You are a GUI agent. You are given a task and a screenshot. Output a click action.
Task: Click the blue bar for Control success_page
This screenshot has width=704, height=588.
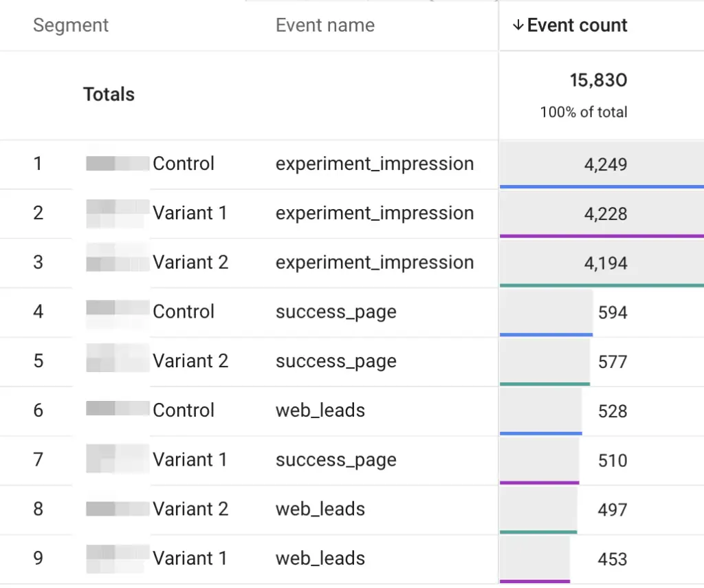point(547,335)
